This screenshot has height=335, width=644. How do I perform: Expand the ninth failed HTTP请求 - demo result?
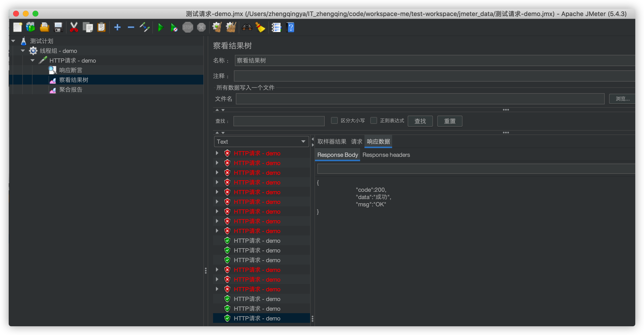point(217,231)
